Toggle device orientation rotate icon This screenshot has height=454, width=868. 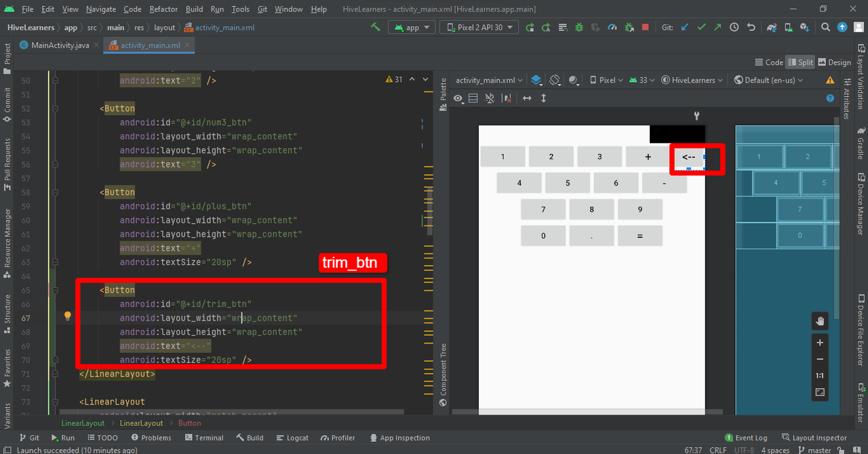[555, 80]
